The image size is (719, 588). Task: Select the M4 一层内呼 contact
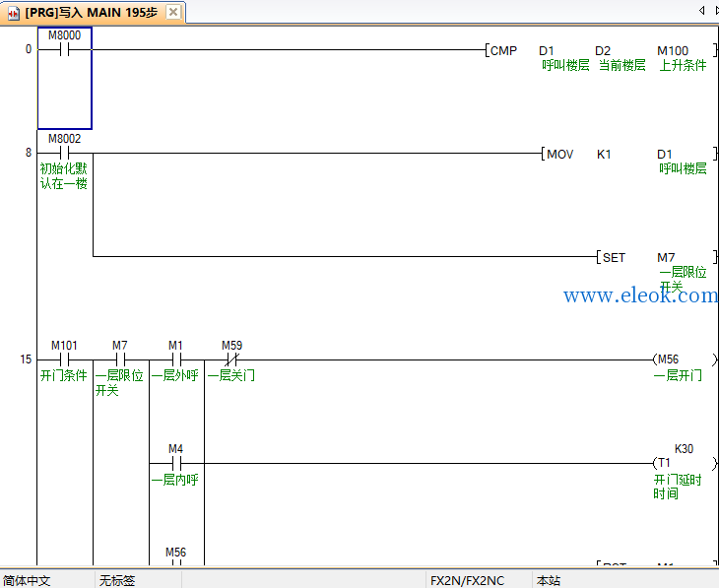click(175, 462)
